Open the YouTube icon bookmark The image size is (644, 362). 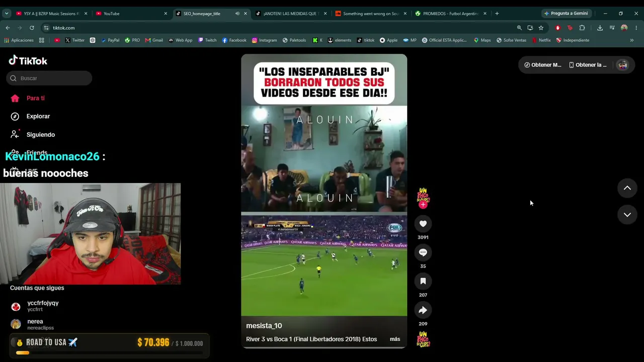coord(57,40)
